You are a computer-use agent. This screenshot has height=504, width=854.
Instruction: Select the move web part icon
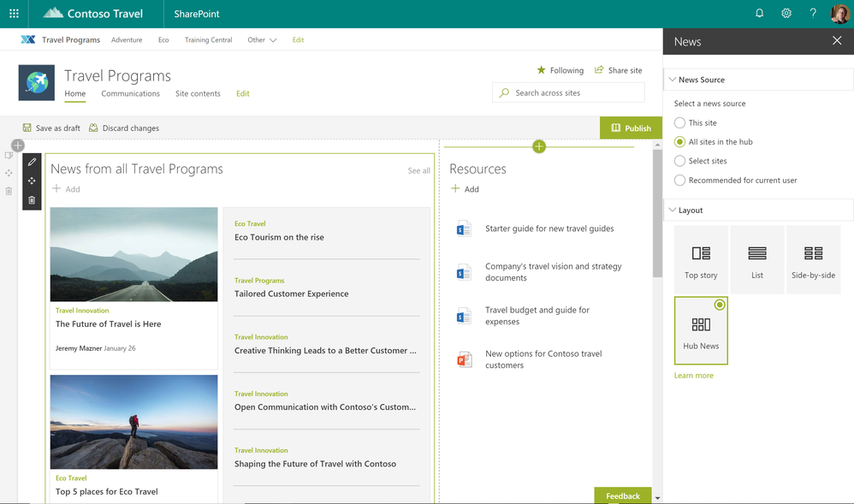click(x=32, y=181)
